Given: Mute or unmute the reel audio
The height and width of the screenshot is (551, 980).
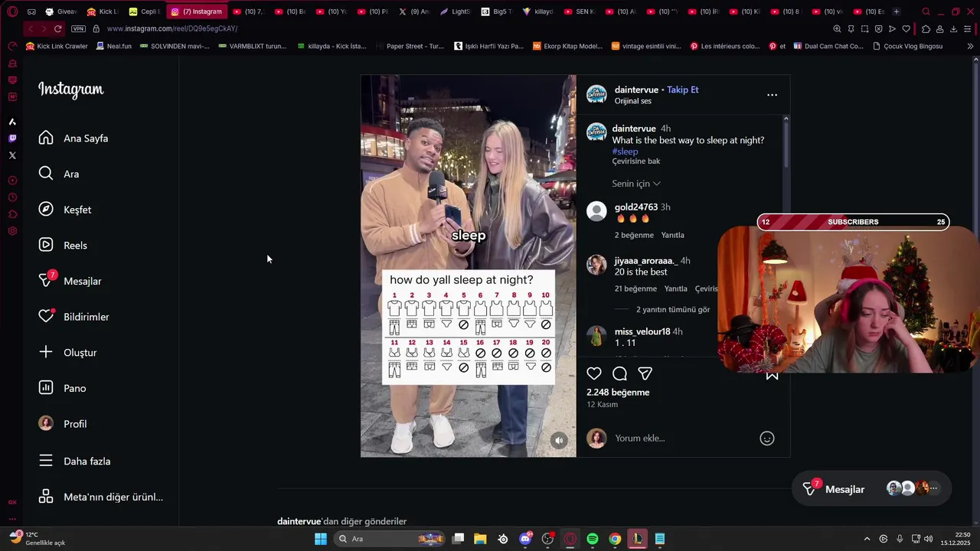Looking at the screenshot, I should tap(559, 440).
